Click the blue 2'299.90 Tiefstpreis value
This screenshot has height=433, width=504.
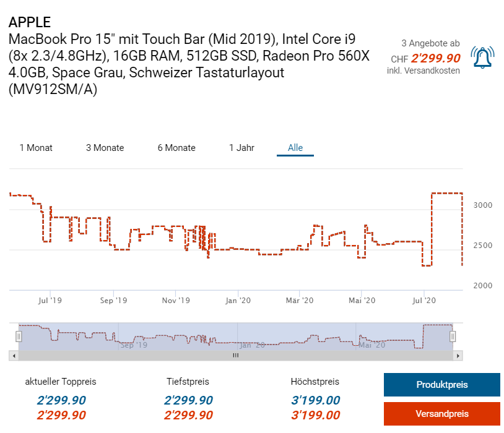[188, 400]
